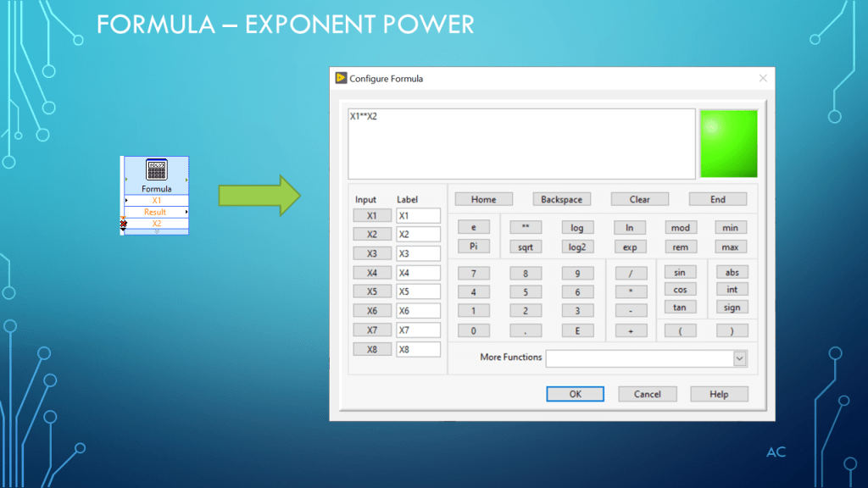
Task: Click the Backspace button
Action: tap(561, 199)
